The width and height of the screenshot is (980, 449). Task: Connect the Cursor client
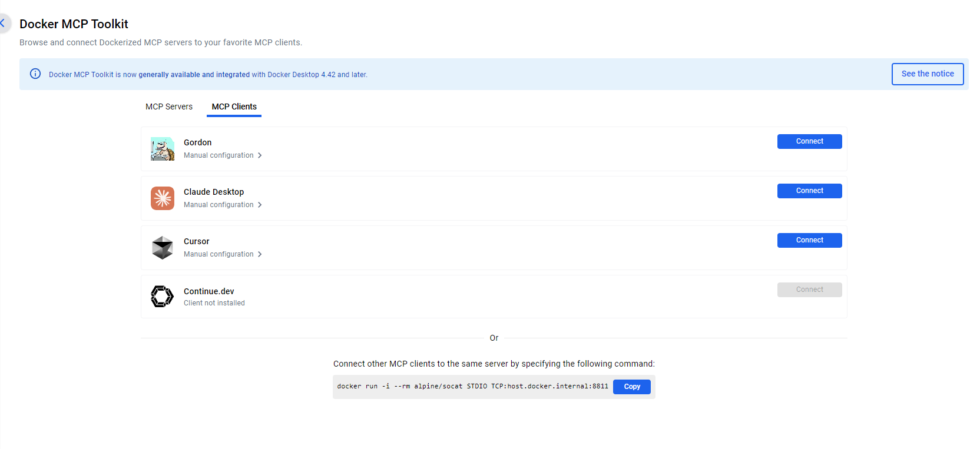809,240
